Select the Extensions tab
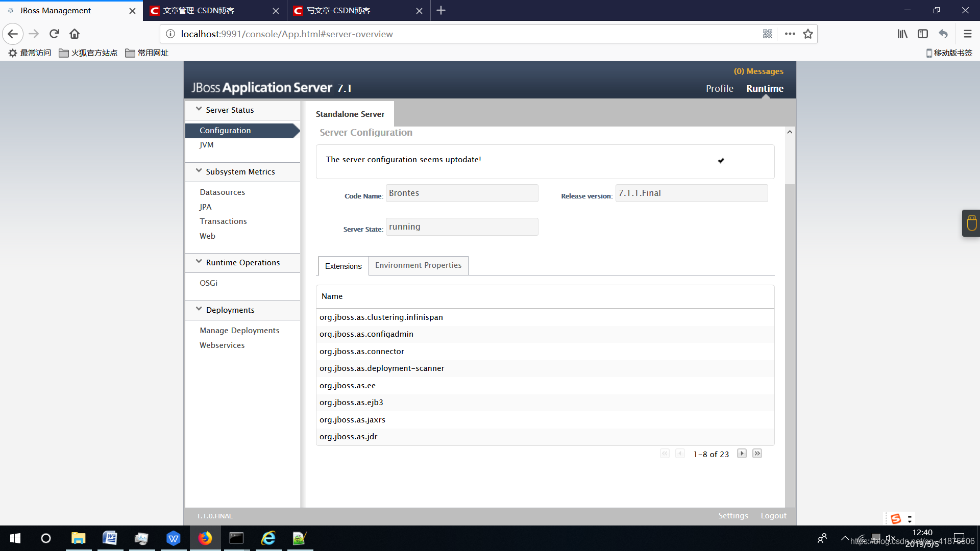 [x=344, y=266]
